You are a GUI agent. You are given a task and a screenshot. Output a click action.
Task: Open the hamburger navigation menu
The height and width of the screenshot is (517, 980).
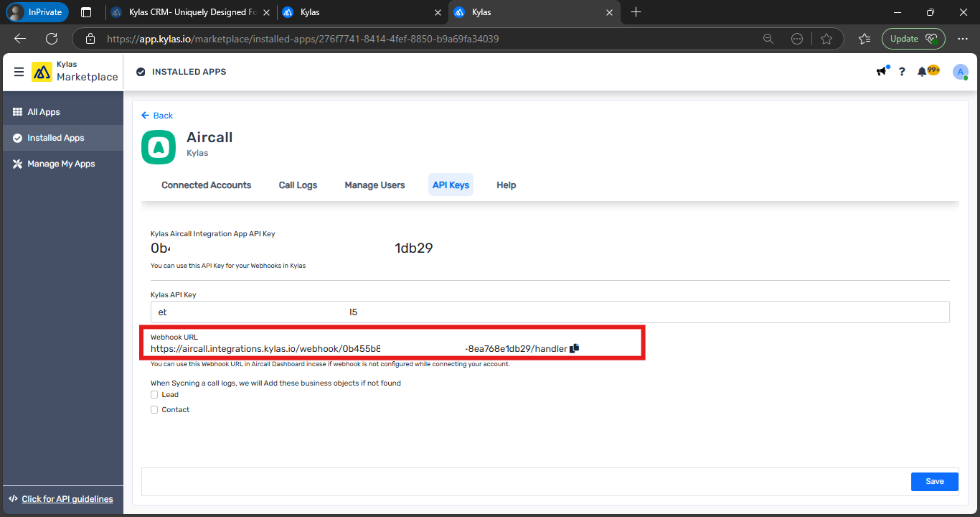(x=19, y=72)
